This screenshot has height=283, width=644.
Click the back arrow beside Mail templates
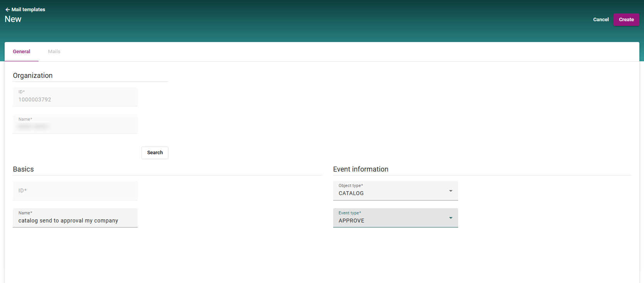click(x=7, y=10)
